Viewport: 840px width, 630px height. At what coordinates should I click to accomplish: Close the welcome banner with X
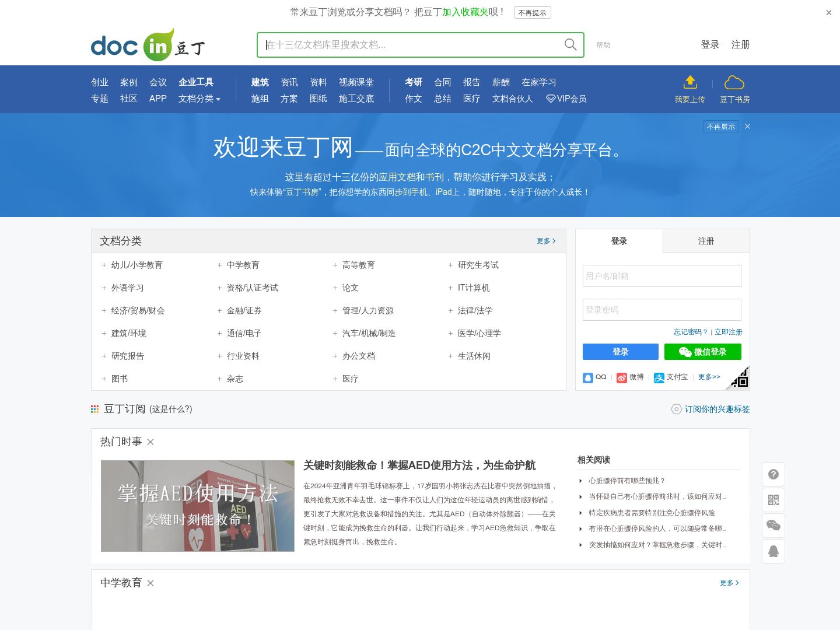click(747, 126)
